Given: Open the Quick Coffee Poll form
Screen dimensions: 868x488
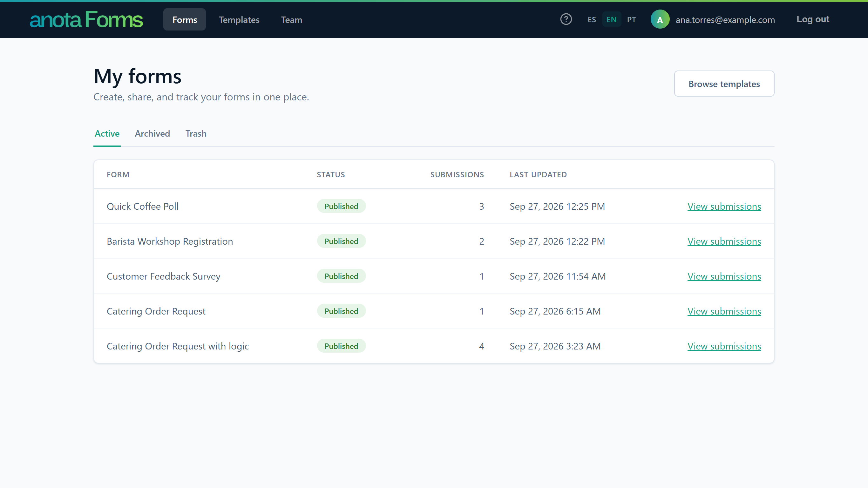Looking at the screenshot, I should pos(143,206).
